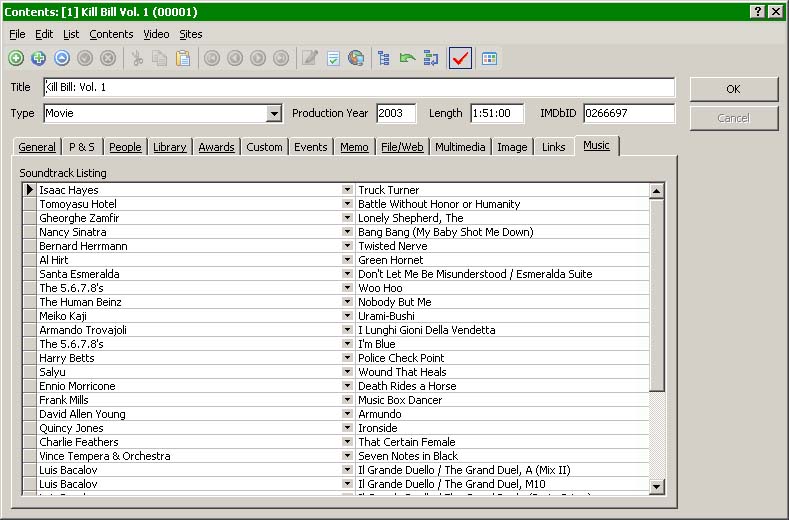
Task: Click the IMDbID field
Action: point(629,113)
